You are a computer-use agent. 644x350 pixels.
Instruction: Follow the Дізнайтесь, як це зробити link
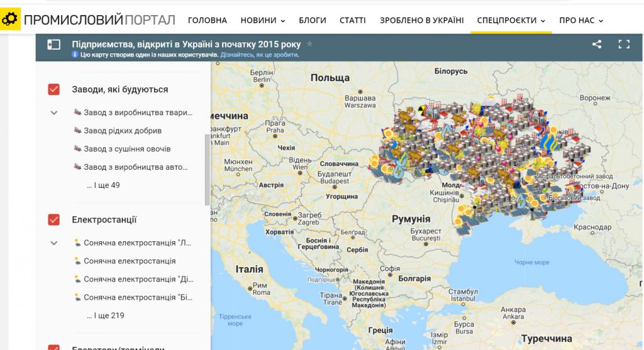coord(260,55)
